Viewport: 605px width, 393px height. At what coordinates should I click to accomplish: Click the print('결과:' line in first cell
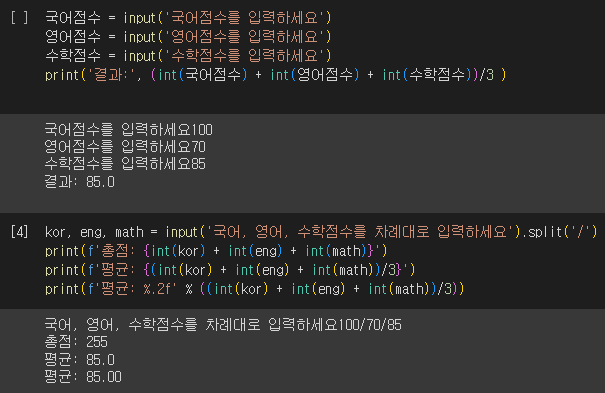[275, 74]
